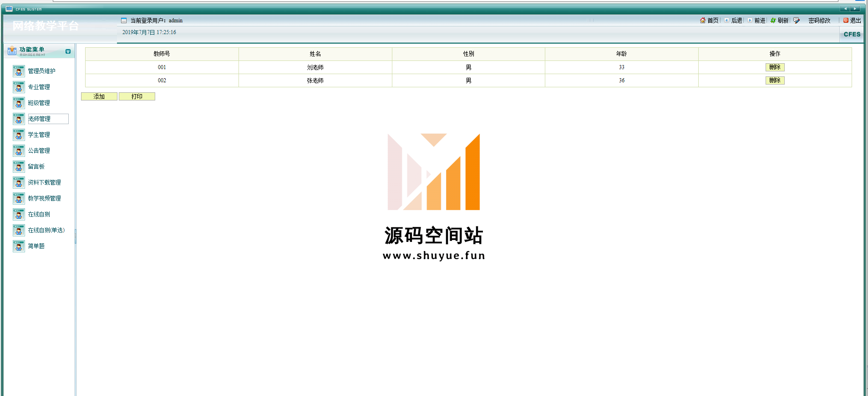Click the 管理员维护 sidebar icon

click(19, 71)
